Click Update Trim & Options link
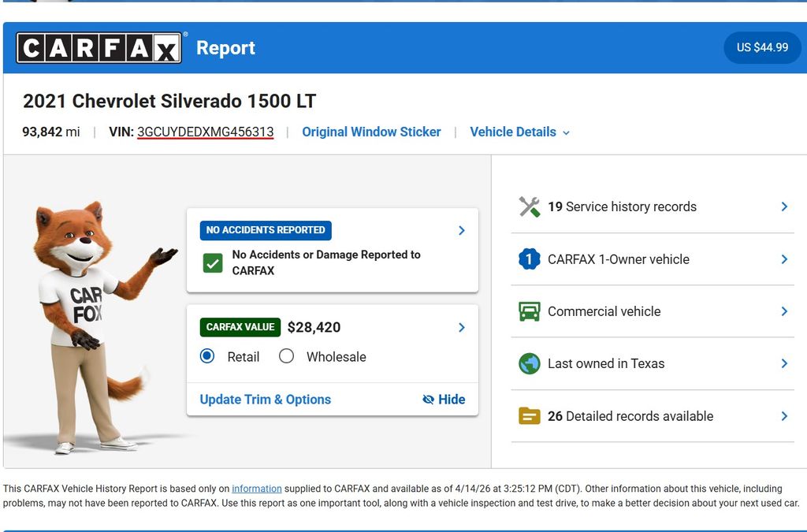Viewport: 807px width, 532px height. pyautogui.click(x=265, y=400)
